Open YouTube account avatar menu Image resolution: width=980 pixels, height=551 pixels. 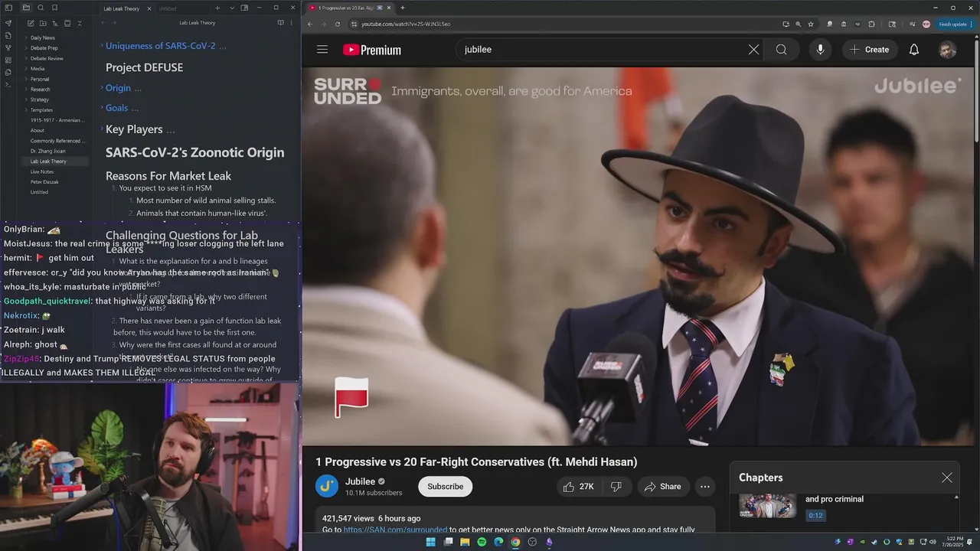tap(948, 50)
